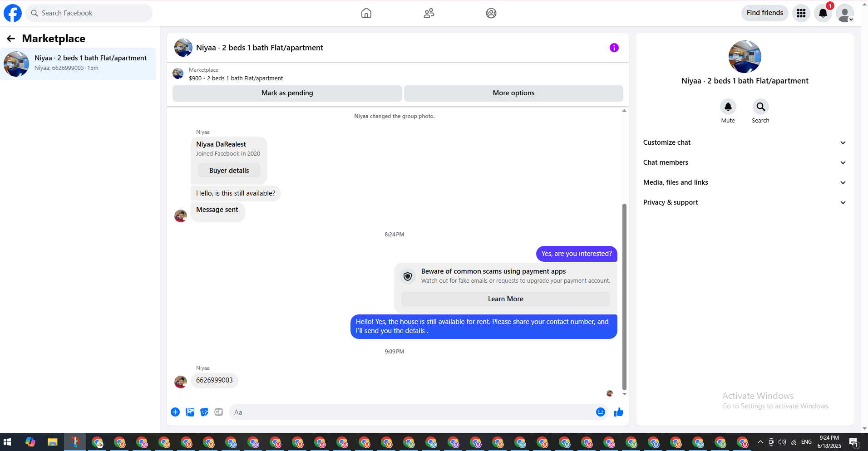Image resolution: width=868 pixels, height=451 pixels.
Task: Open the large group photo in side panel
Action: coord(745,57)
